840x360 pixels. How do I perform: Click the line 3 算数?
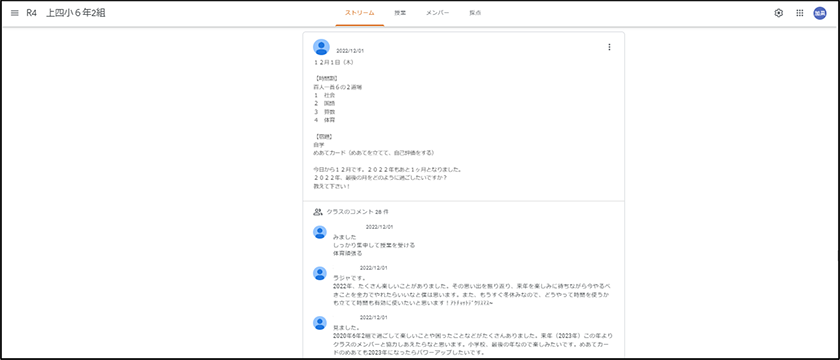[325, 111]
